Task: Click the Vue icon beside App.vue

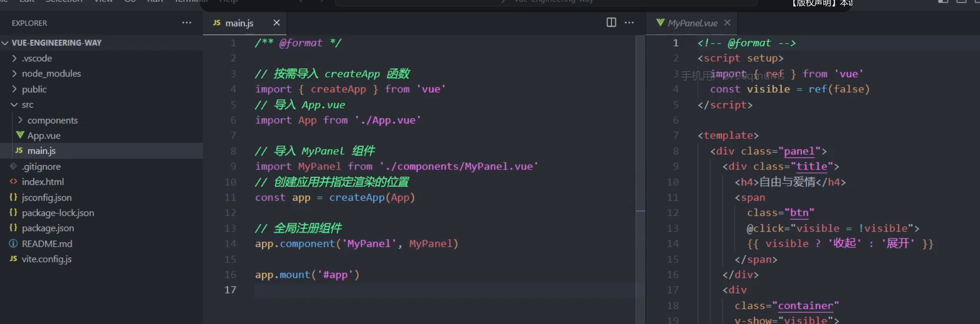Action: click(x=20, y=135)
